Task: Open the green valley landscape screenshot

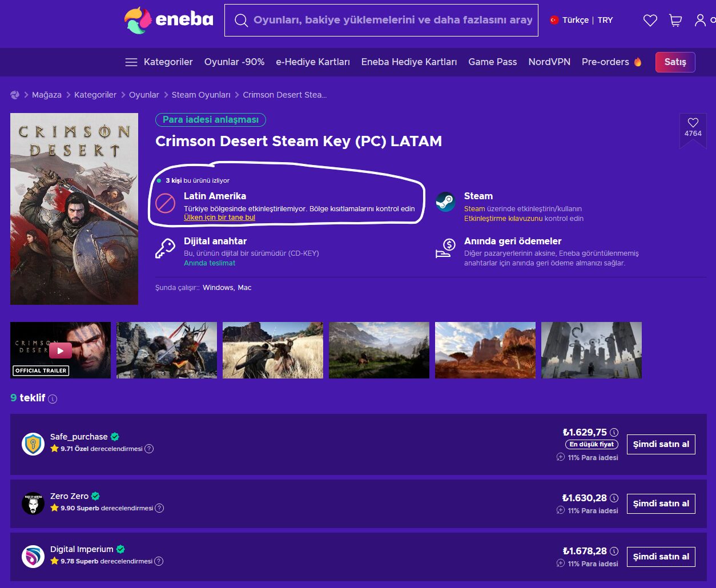Action: tap(379, 350)
